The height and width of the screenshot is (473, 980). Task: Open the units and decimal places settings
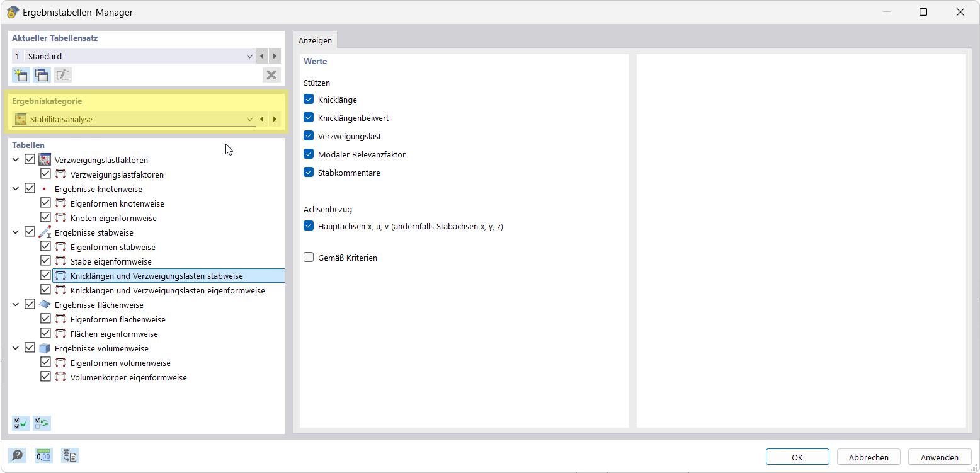(43, 455)
